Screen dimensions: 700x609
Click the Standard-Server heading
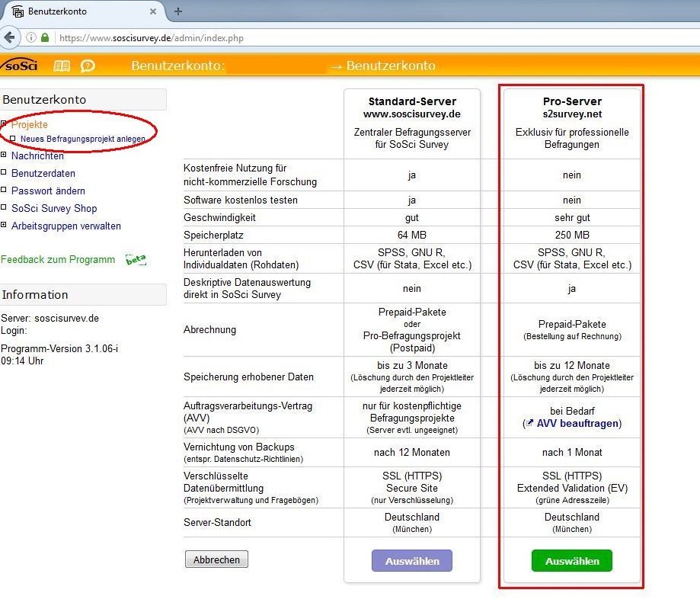[412, 101]
